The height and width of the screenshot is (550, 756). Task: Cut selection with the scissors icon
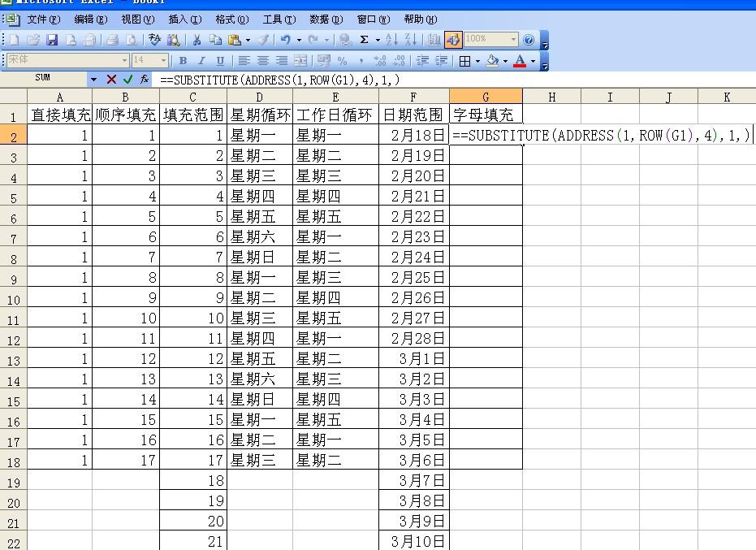pyautogui.click(x=197, y=40)
